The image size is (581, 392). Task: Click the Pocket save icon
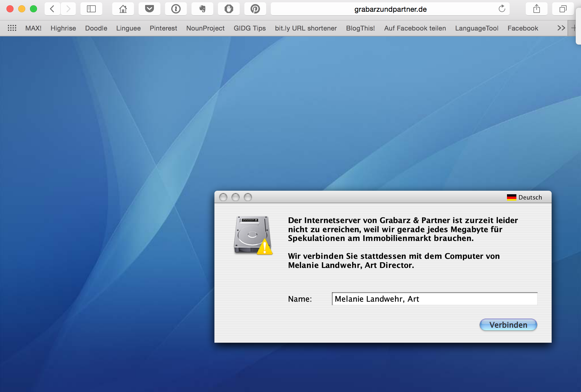[x=149, y=9]
